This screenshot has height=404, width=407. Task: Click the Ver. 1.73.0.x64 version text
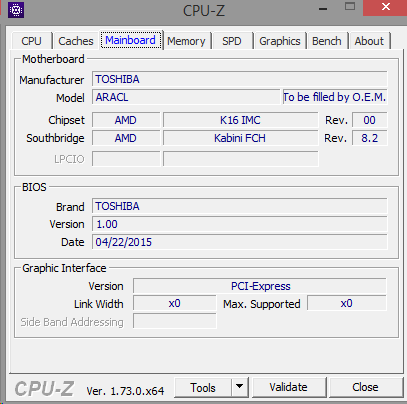pyautogui.click(x=125, y=391)
